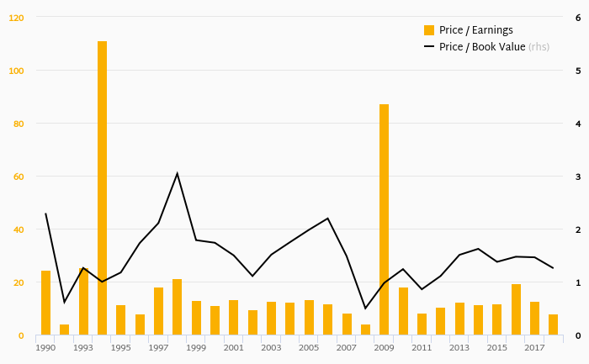
Task: Select the tallest bar at 1994
Action: (x=102, y=188)
